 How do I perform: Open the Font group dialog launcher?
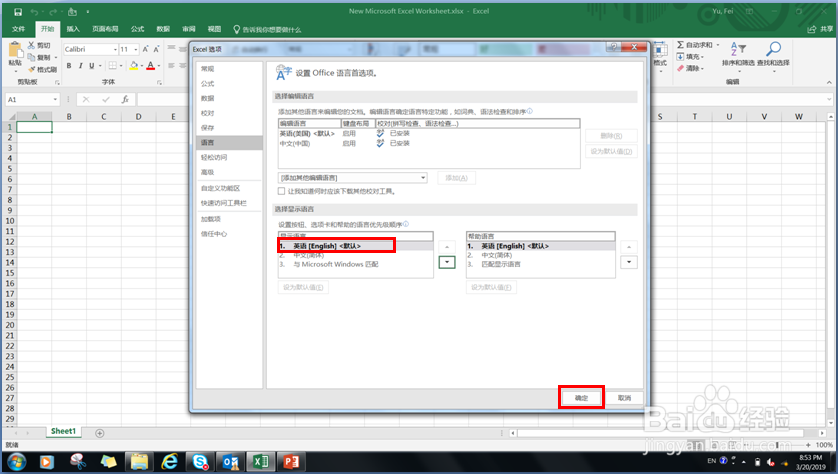point(159,82)
